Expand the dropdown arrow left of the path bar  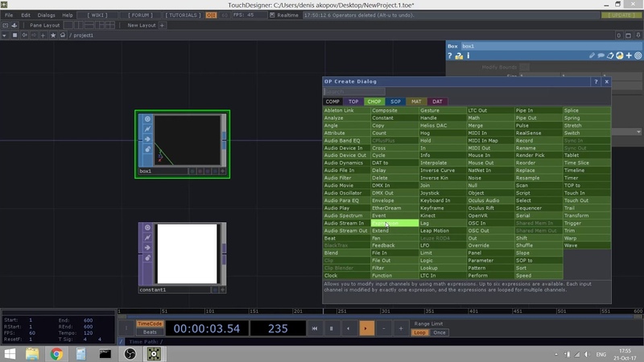click(5, 35)
